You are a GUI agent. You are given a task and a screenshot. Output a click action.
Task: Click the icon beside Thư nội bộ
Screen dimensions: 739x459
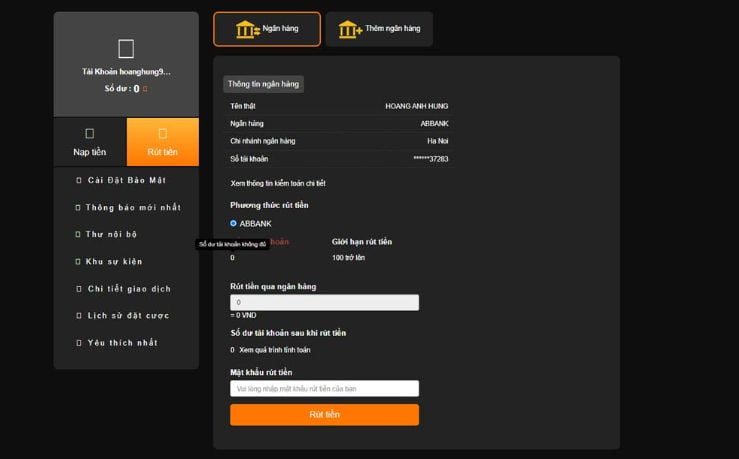[78, 234]
